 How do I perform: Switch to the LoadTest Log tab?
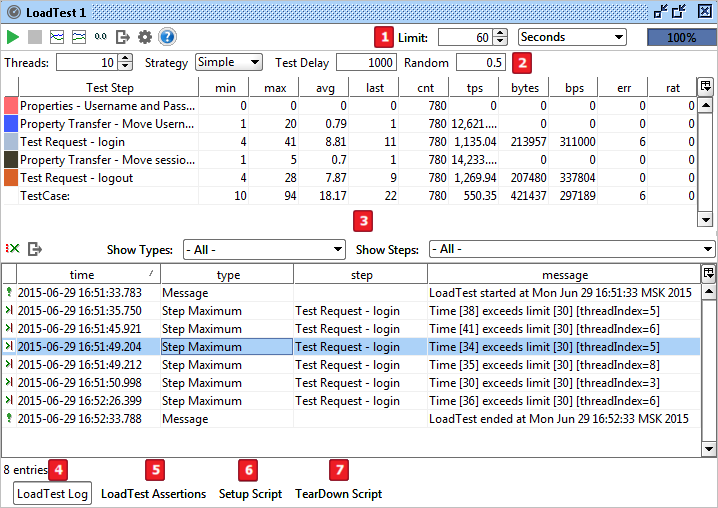coord(52,493)
